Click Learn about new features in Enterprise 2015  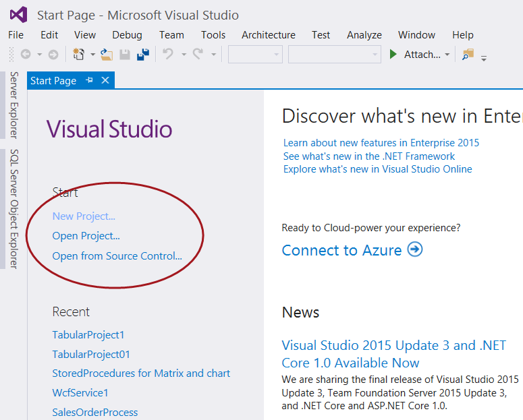pos(381,143)
